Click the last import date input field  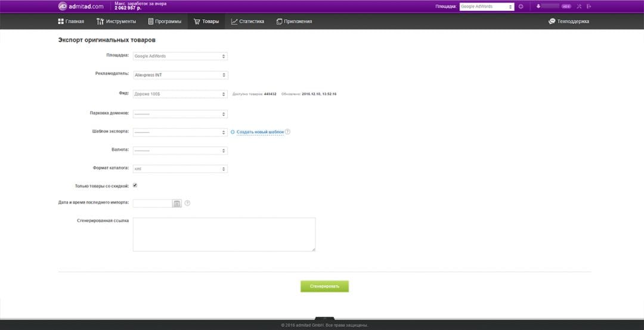coord(153,203)
